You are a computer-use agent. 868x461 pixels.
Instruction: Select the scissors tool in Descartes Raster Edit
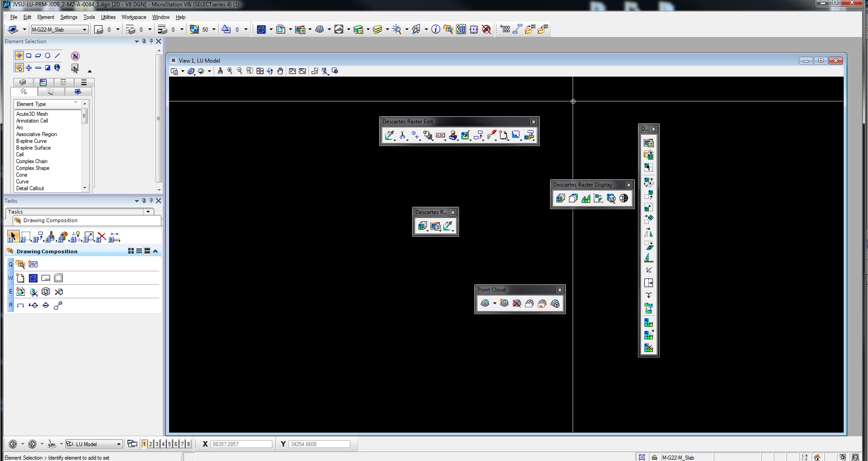pos(403,135)
